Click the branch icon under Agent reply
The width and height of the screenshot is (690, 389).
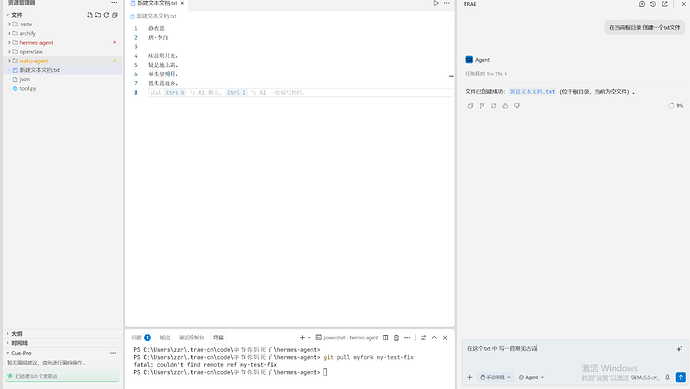point(482,106)
